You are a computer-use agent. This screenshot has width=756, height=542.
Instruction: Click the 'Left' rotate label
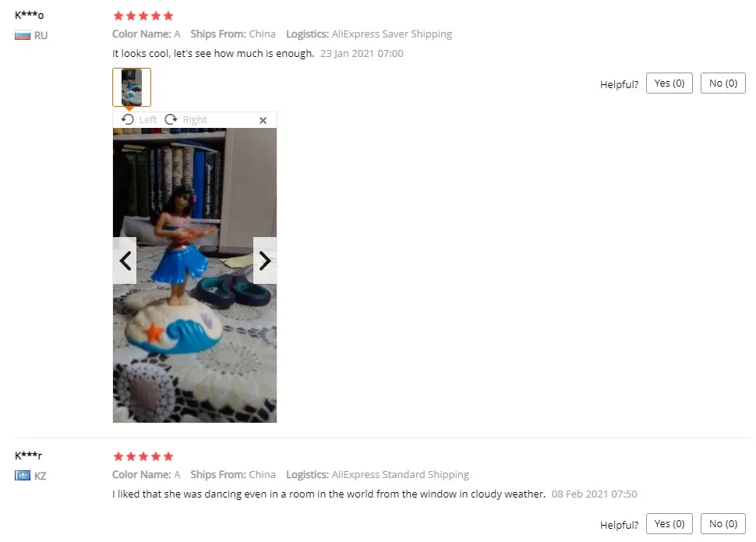148,119
